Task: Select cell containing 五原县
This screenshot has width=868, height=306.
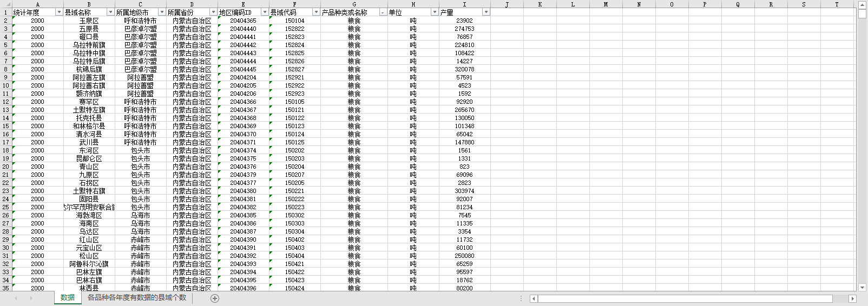Action: tap(89, 29)
